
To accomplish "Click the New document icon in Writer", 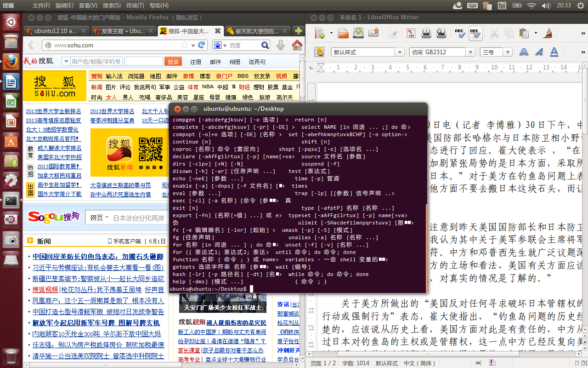I will [320, 33].
